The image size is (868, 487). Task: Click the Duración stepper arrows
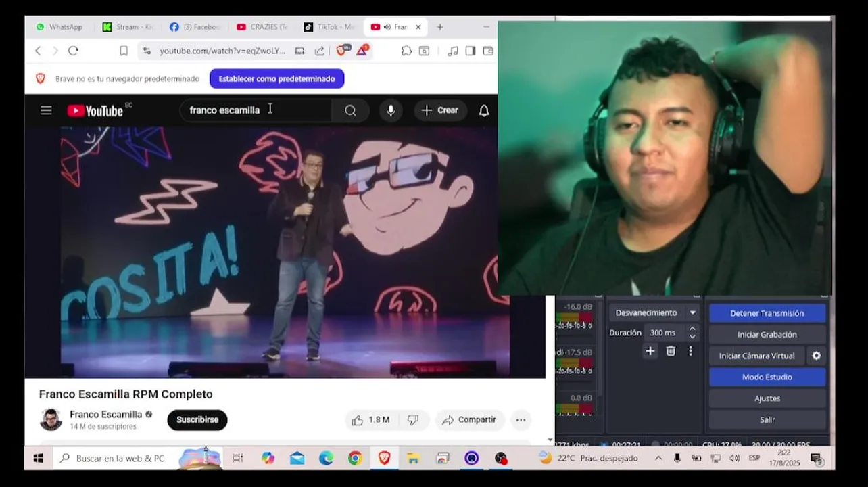[692, 333]
